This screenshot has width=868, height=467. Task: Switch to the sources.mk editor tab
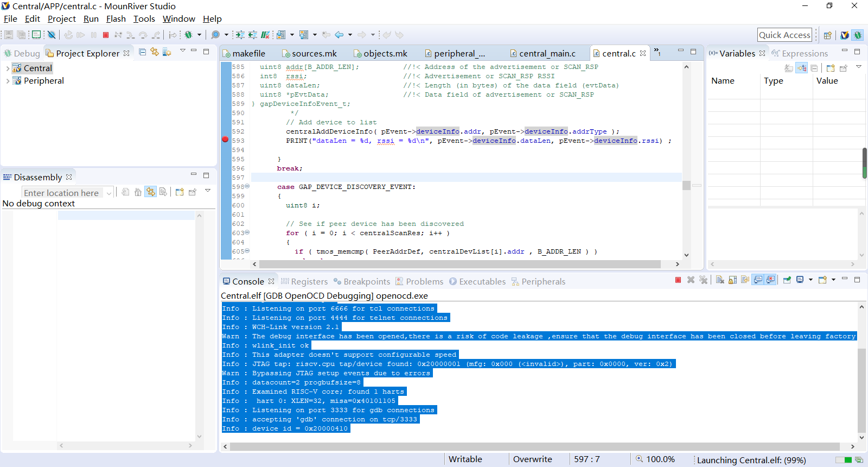pyautogui.click(x=309, y=53)
